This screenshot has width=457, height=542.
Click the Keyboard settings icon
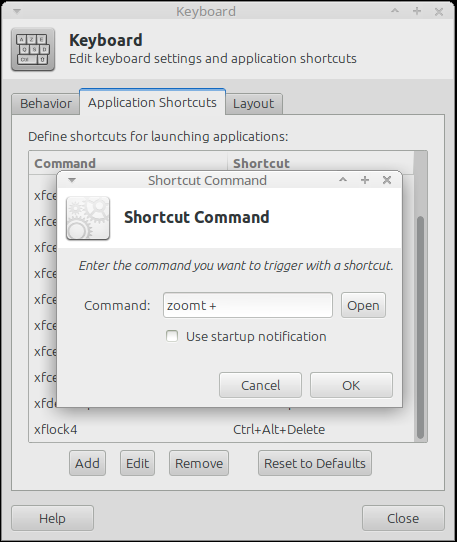coord(33,49)
